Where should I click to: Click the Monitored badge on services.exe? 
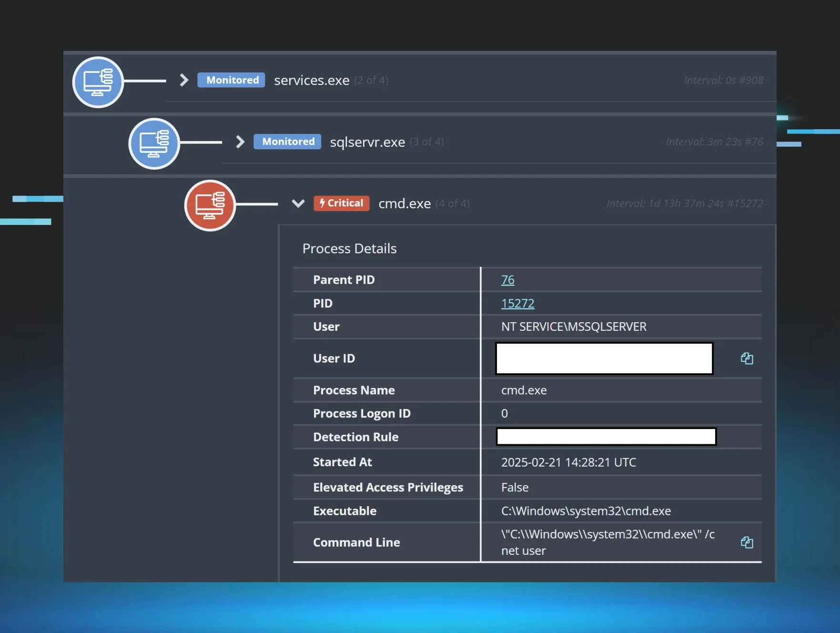(232, 80)
